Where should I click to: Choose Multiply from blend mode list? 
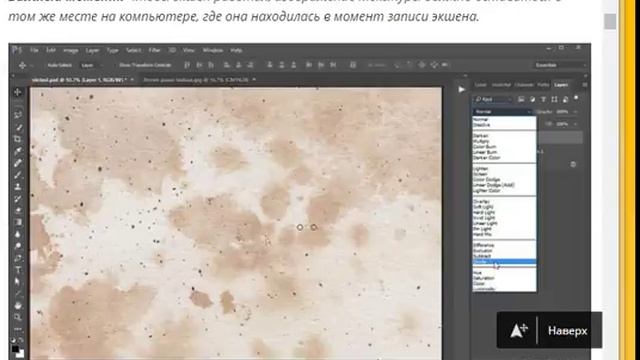(481, 141)
